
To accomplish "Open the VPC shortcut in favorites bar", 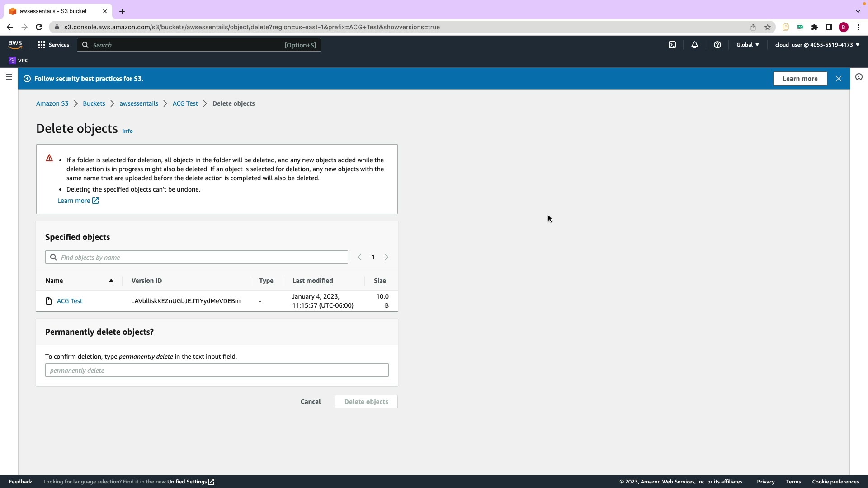I will pos(19,61).
